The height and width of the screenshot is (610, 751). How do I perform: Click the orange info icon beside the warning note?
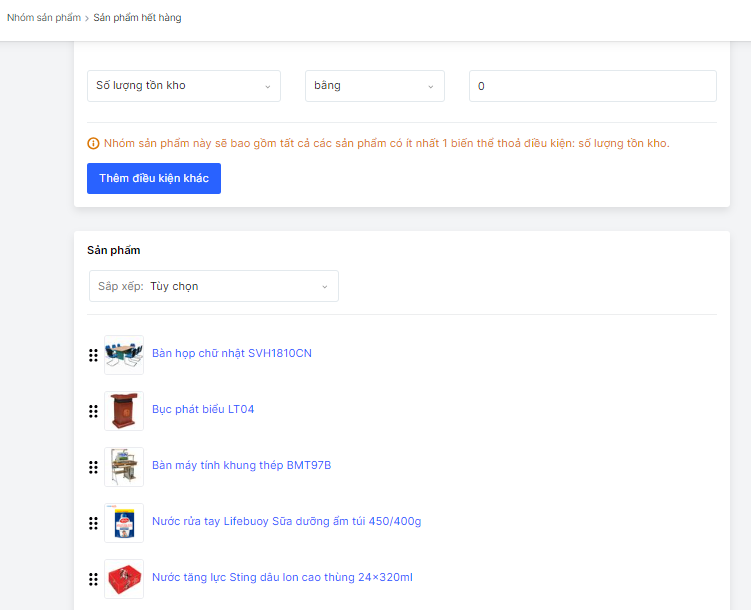click(x=93, y=143)
